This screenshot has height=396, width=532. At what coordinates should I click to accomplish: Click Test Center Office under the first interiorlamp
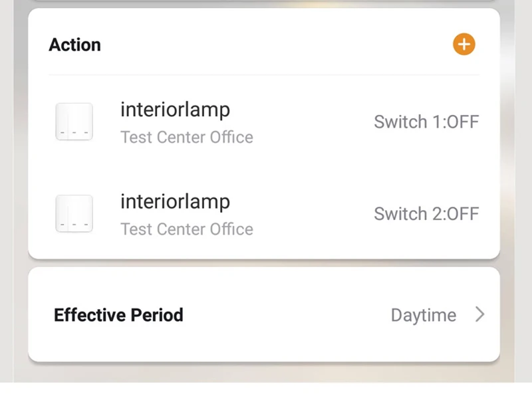[x=186, y=138]
